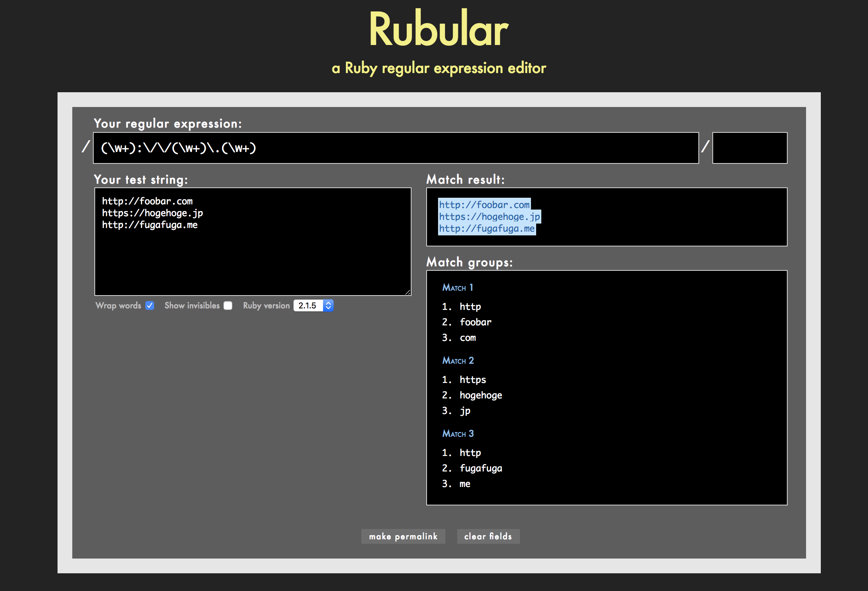The image size is (868, 591).
Task: Click the highlighted http://fugafuga.me match
Action: pyautogui.click(x=487, y=229)
